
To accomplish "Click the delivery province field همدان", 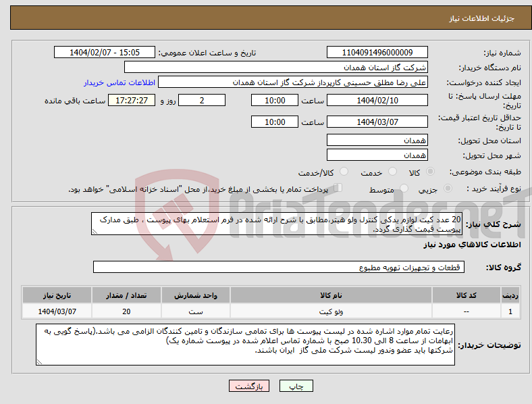I will click(x=377, y=140).
